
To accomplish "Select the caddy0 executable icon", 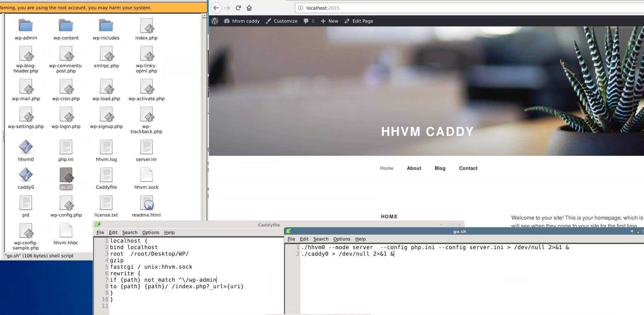I will (x=26, y=175).
